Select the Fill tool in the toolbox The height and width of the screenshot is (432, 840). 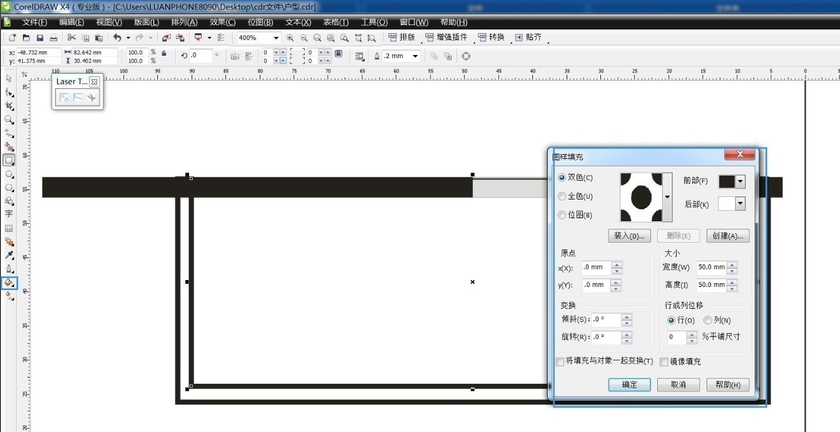click(9, 282)
